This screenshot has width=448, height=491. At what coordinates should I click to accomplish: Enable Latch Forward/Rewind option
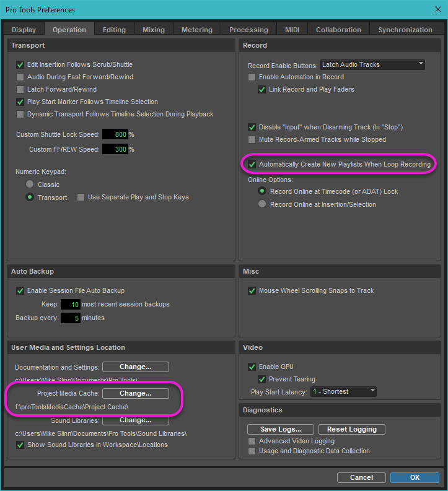(x=20, y=90)
